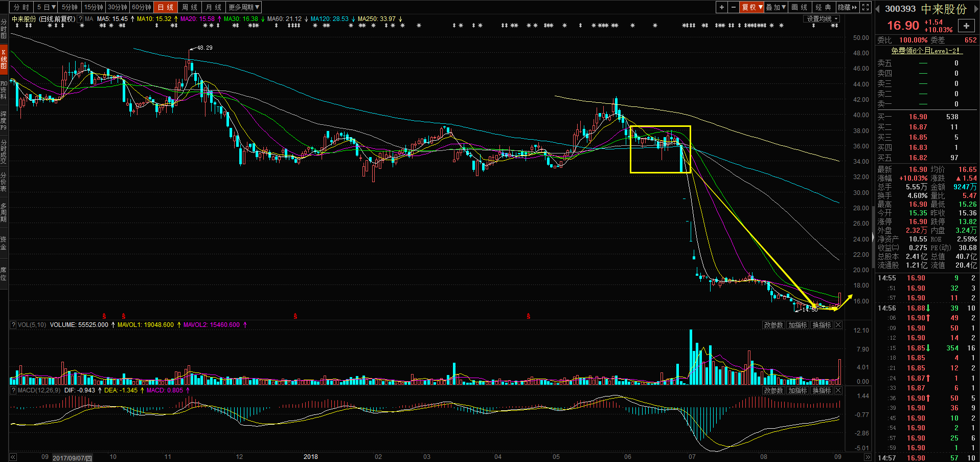Click the help question mark beside 中来股份 title
The image size is (980, 462).
click(80, 19)
